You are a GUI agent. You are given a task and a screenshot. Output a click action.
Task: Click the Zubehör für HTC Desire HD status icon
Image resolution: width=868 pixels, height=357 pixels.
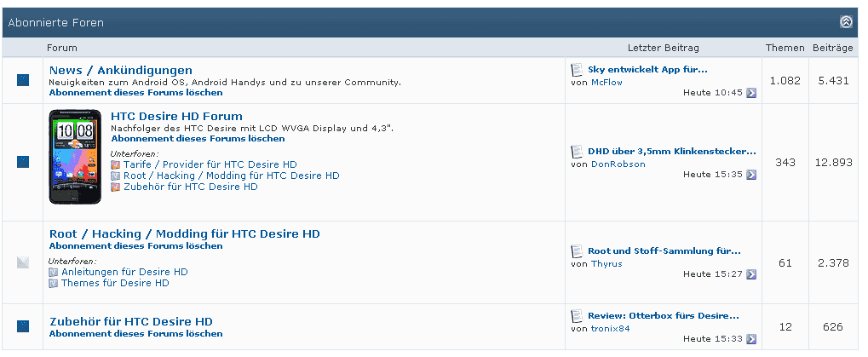coord(23,326)
